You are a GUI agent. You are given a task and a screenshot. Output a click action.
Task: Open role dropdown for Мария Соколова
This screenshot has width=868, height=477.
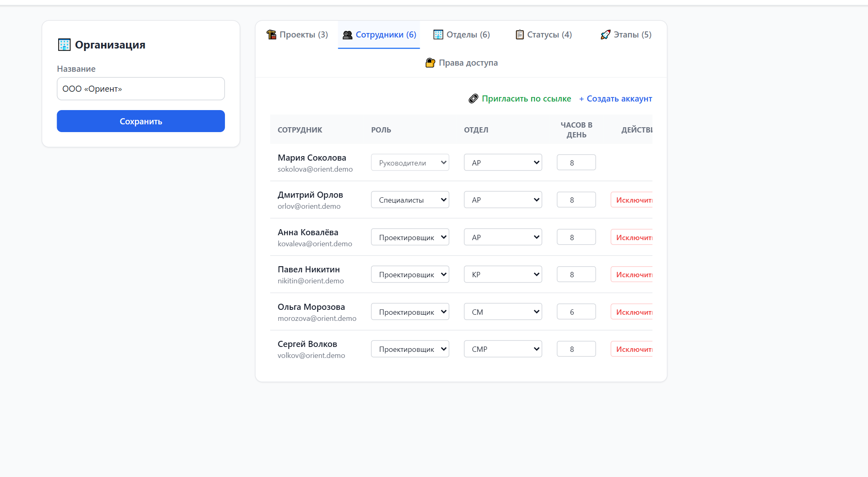pos(410,163)
